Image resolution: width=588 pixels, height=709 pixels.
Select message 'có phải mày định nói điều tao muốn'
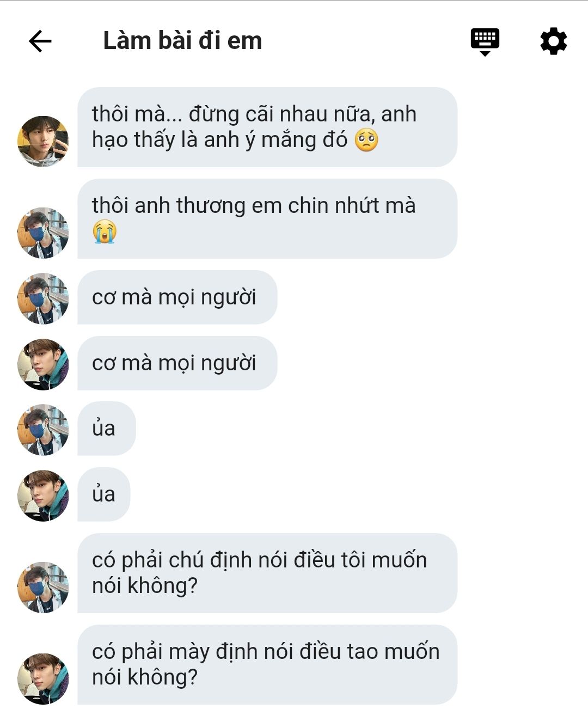[x=267, y=665]
